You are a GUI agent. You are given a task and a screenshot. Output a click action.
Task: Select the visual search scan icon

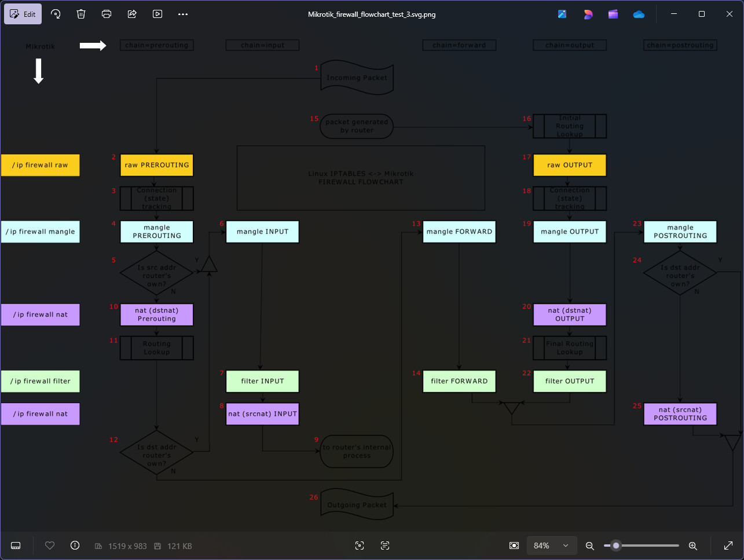tap(360, 546)
